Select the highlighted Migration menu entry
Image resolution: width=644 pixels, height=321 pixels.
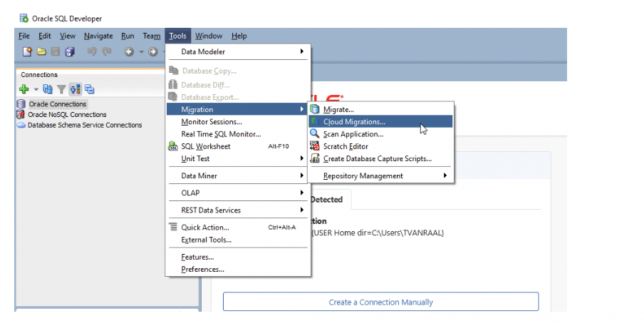pos(237,109)
